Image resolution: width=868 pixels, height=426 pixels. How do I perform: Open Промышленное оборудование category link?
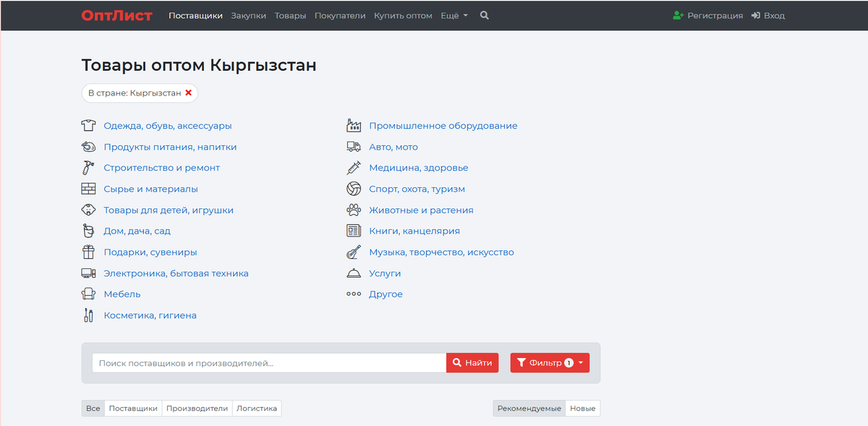pos(443,126)
